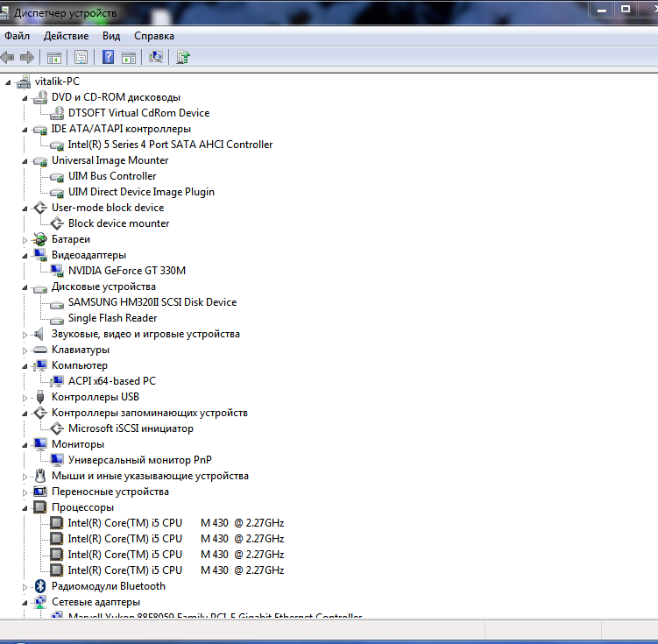Expand Звуковые, видео и игровые устройства

[25, 335]
